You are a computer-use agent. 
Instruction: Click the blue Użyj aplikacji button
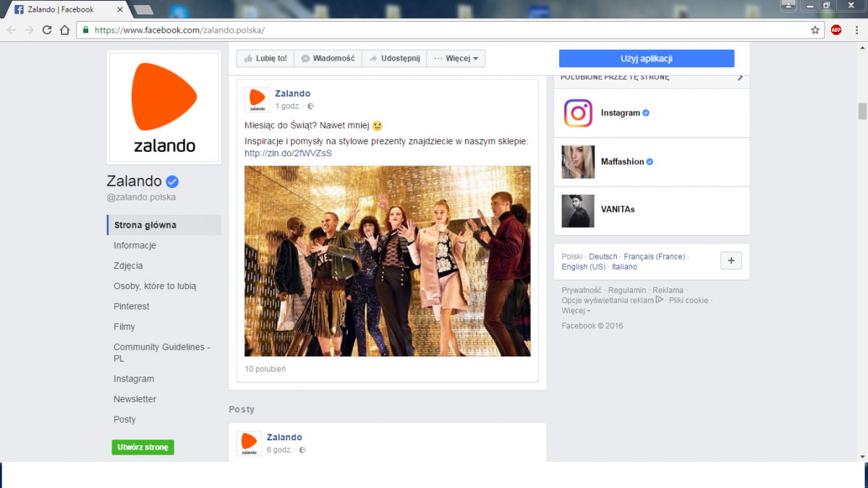click(647, 59)
